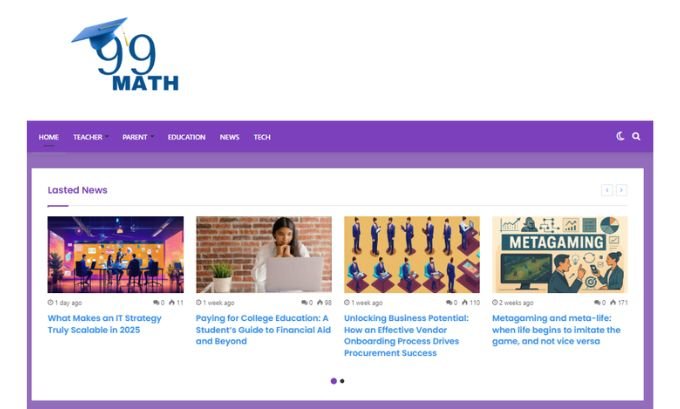Open the Vendor Onboarding article thumbnail image
The image size is (680, 409).
pyautogui.click(x=412, y=255)
